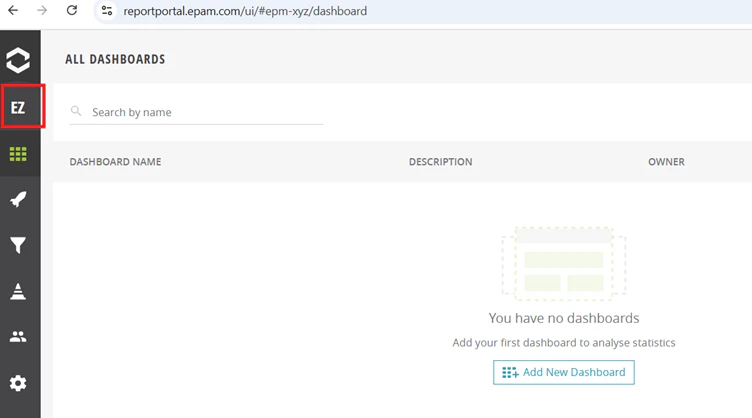
Task: Reload the page with refresh icon
Action: (x=72, y=10)
